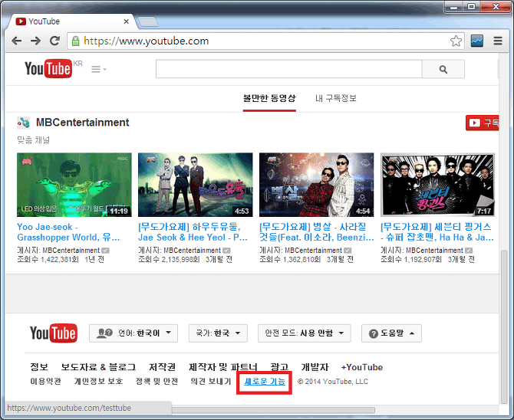Click the 4:53 video's MBCentertainment uploader name
This screenshot has width=514, height=420.
point(192,251)
